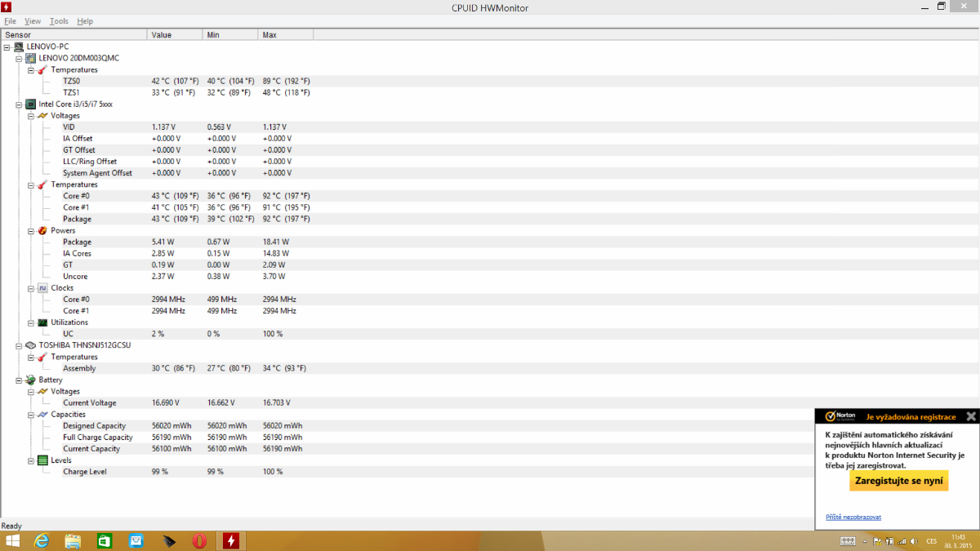
Task: Click the Levels green bars icon
Action: click(42, 460)
